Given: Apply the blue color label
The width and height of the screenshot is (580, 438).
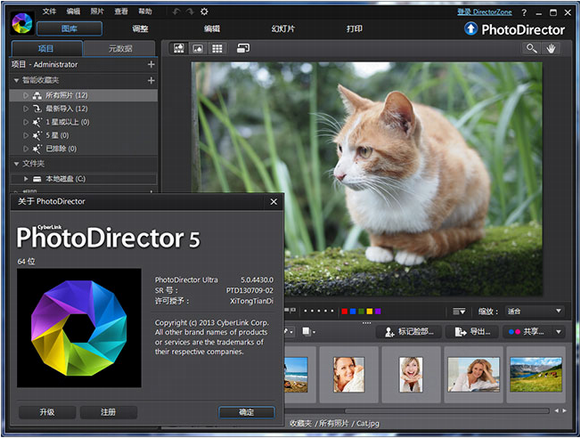Looking at the screenshot, I should point(353,311).
